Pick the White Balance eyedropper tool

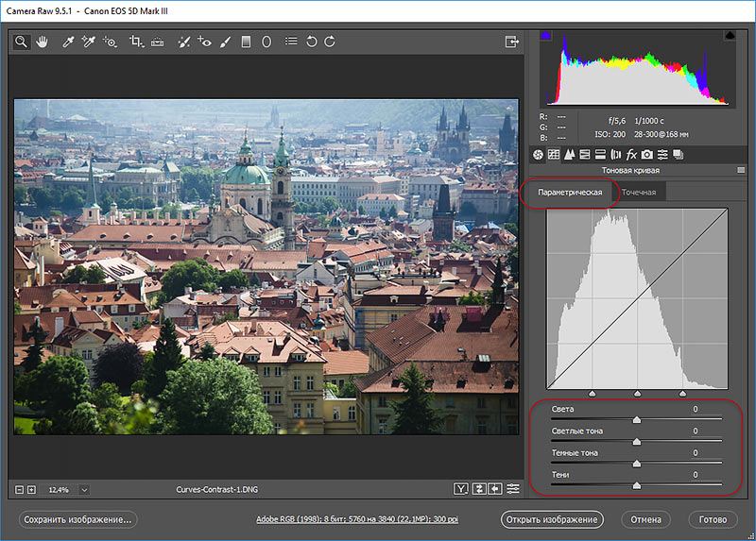click(x=68, y=42)
